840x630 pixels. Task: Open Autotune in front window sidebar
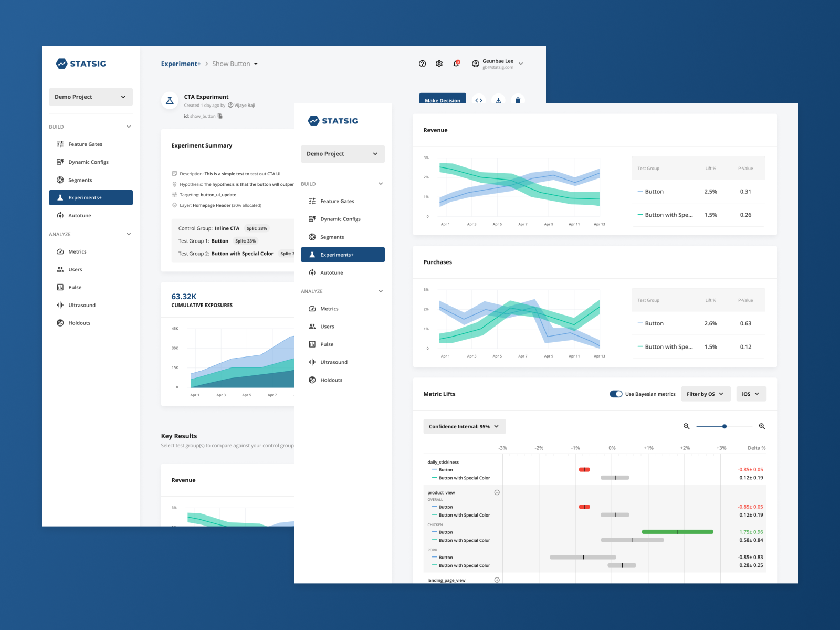(343, 272)
